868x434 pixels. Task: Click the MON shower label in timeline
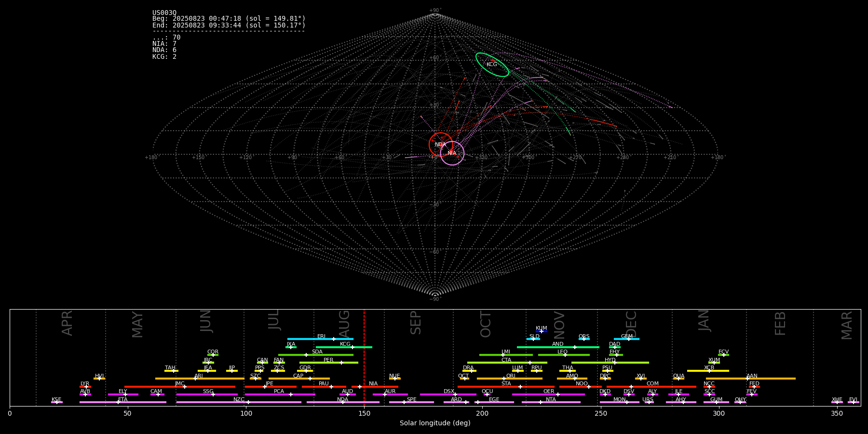619,400
